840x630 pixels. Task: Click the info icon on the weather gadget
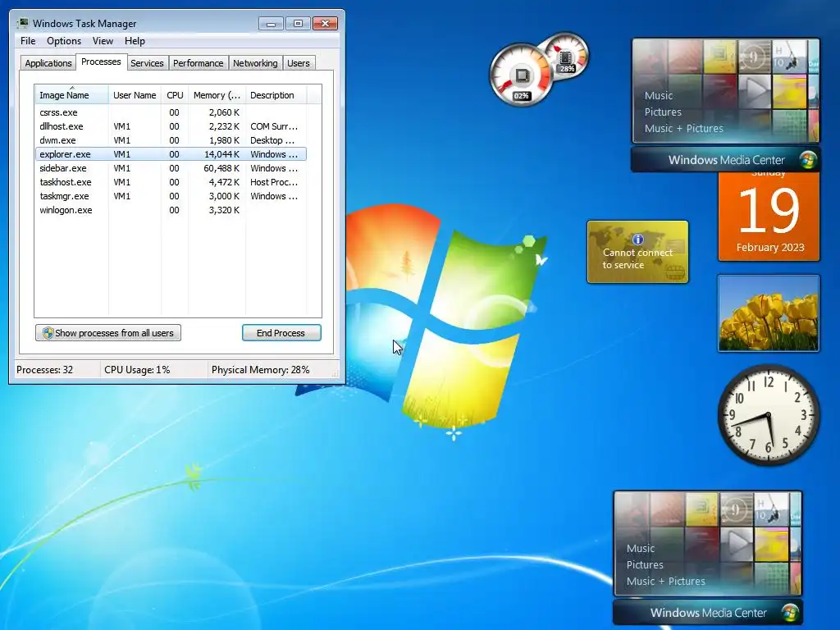click(637, 240)
